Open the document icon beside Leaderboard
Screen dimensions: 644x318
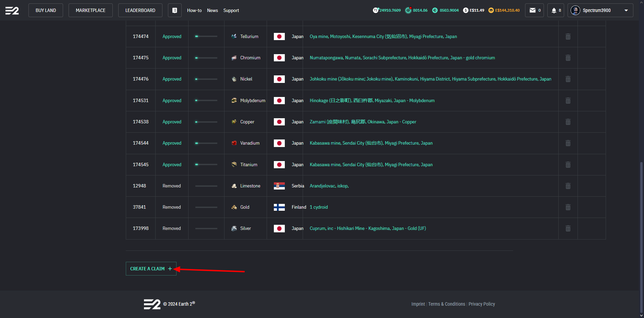[175, 10]
